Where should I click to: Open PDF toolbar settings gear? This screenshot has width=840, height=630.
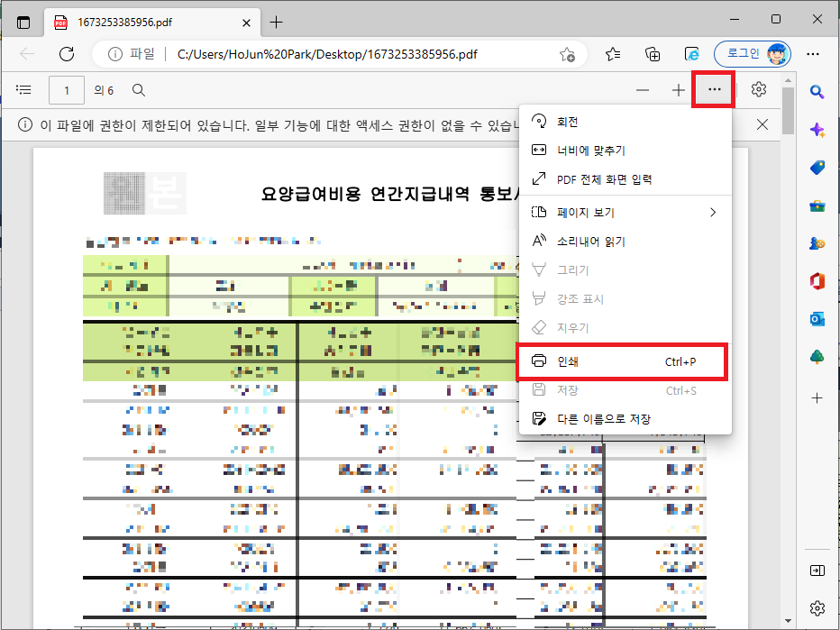759,89
